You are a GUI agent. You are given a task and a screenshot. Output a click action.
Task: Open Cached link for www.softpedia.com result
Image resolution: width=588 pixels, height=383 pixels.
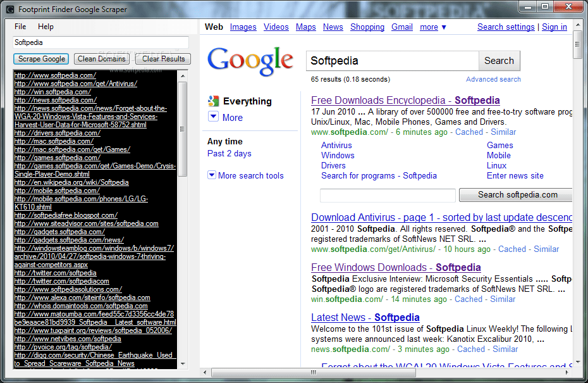click(469, 132)
